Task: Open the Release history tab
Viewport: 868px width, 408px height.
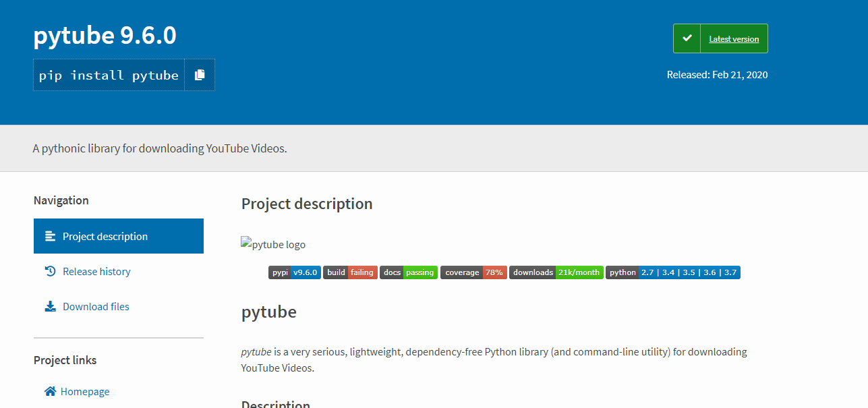Action: tap(119, 271)
